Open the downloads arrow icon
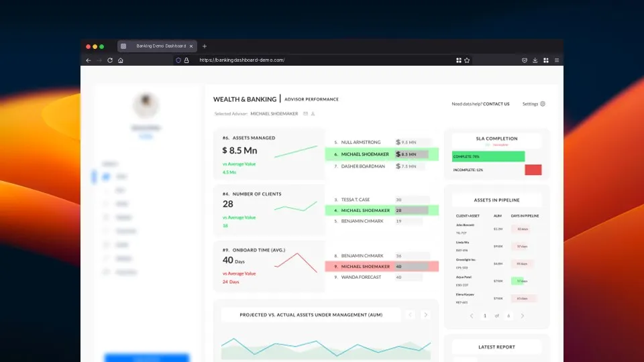The height and width of the screenshot is (362, 644). 535,60
